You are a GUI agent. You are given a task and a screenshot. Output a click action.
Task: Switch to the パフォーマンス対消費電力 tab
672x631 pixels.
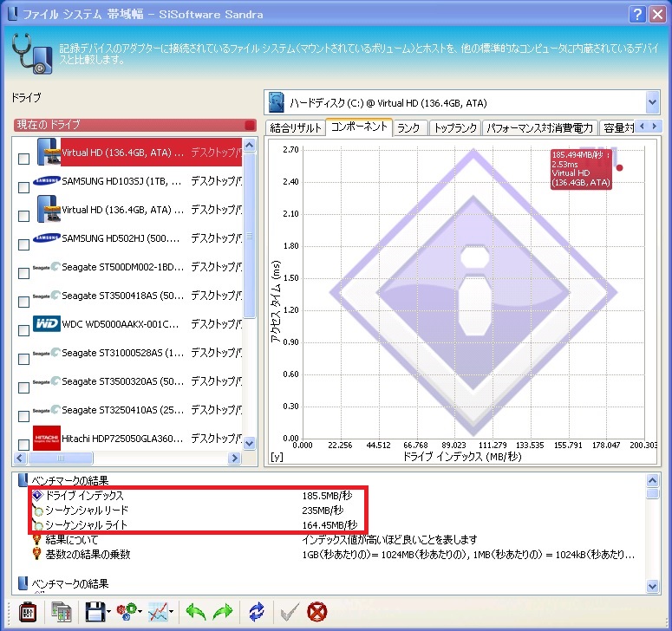pos(539,127)
